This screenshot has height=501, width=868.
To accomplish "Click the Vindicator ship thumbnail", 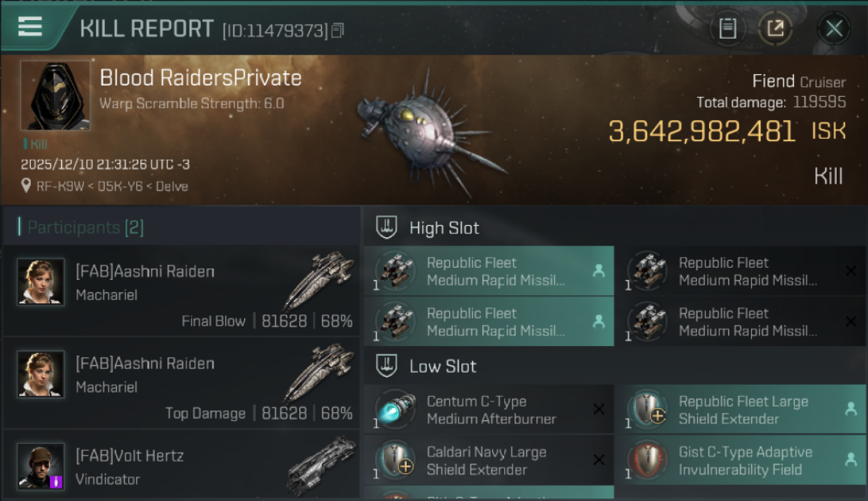I will click(320, 464).
